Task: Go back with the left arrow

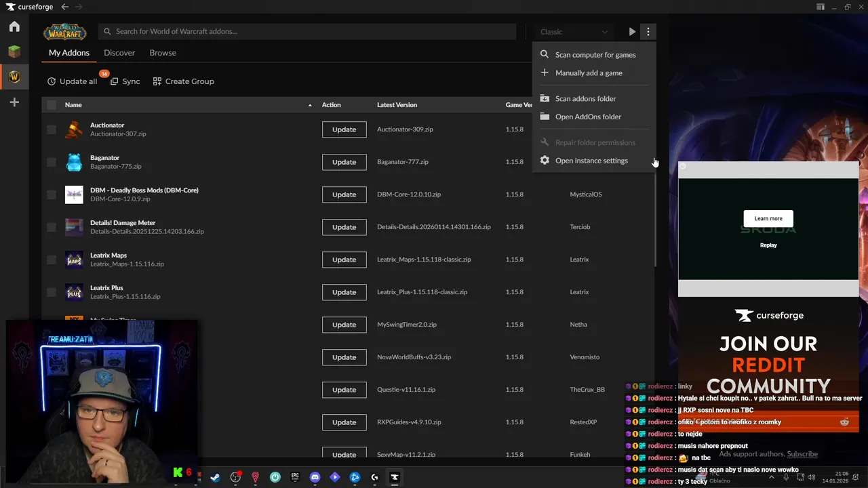Action: point(65,7)
